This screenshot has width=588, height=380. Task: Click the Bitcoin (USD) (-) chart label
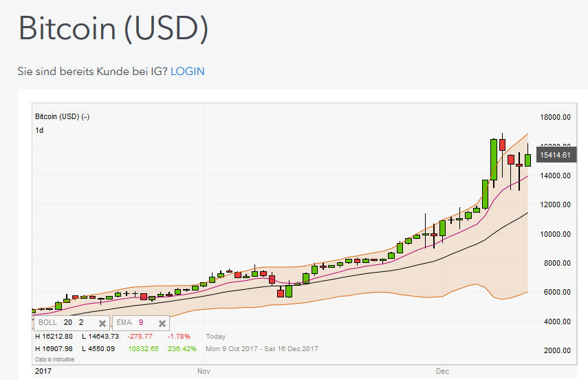coord(63,116)
